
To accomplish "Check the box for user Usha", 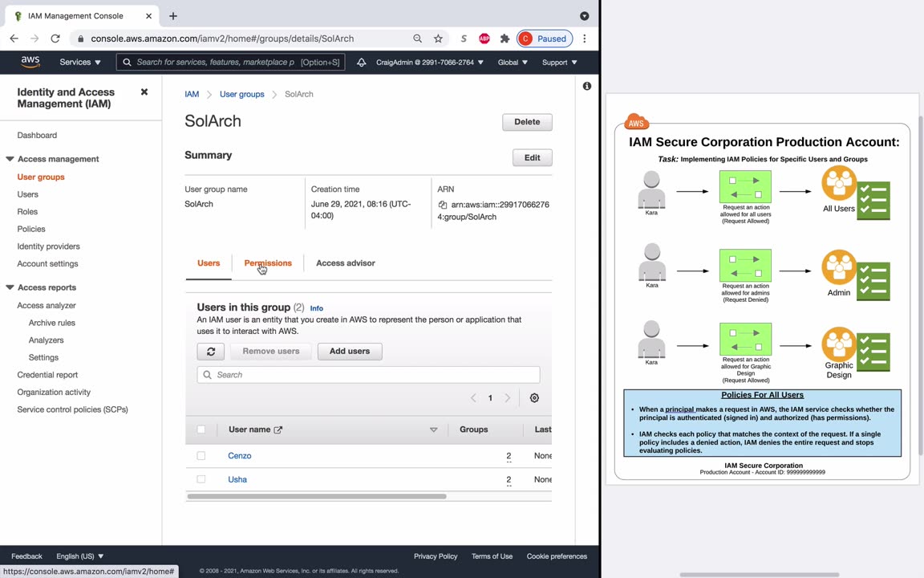I will pyautogui.click(x=201, y=479).
